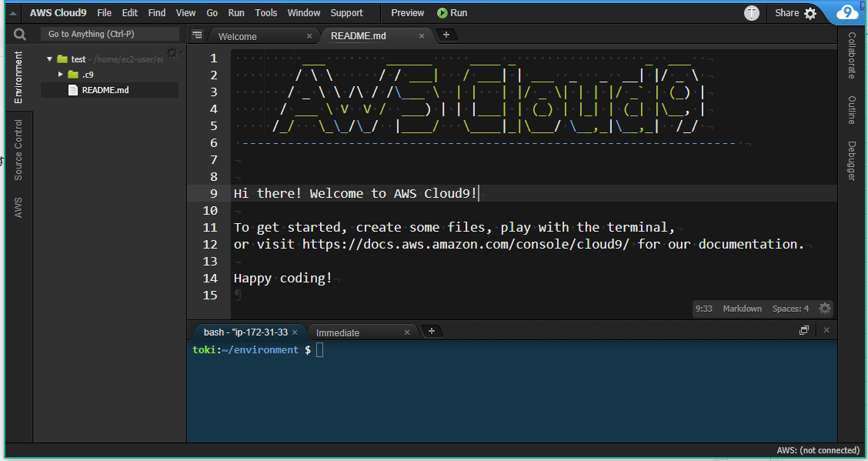868x461 pixels.
Task: Click the Go to Anything search field
Action: coord(109,35)
